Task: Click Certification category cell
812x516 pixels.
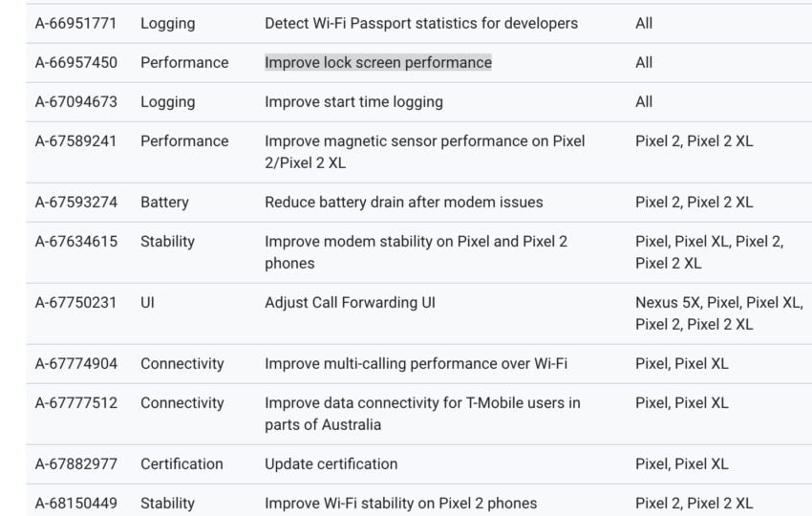Action: [182, 464]
